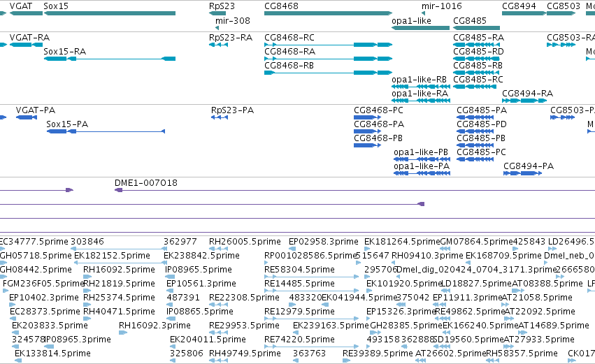Click the CG8468-PC protein label

tap(378, 110)
